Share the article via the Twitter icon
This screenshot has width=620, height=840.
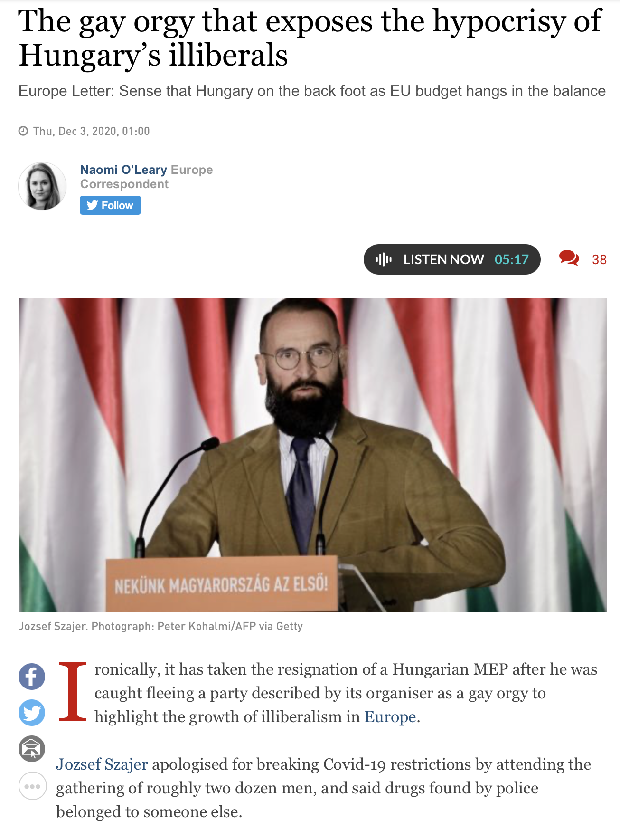tap(32, 712)
